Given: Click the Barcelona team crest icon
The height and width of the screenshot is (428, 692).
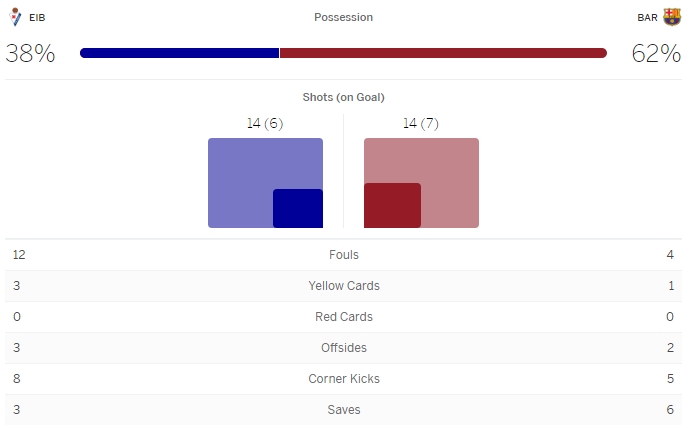Looking at the screenshot, I should (x=671, y=17).
